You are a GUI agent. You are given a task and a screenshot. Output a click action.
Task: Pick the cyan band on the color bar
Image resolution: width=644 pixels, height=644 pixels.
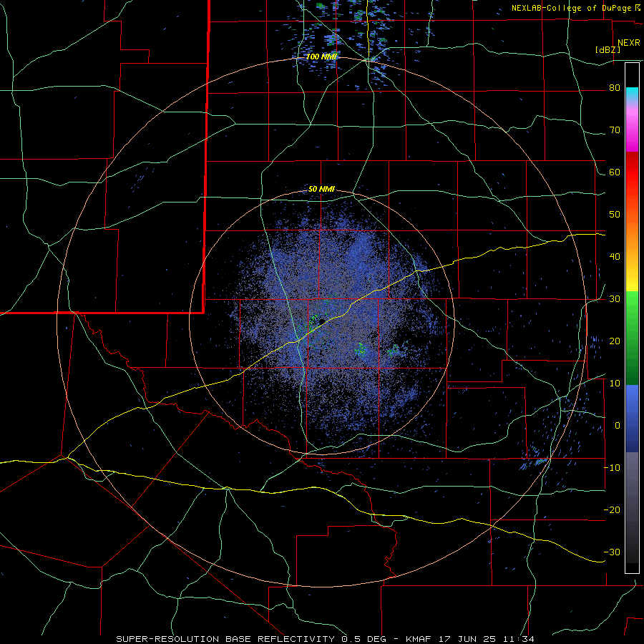(x=632, y=94)
